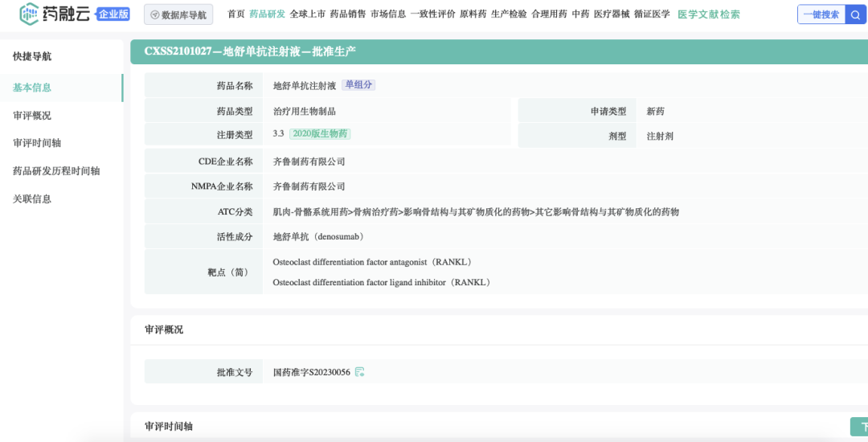Click the RANKL ligand inhibitor target text
868x442 pixels.
(382, 282)
